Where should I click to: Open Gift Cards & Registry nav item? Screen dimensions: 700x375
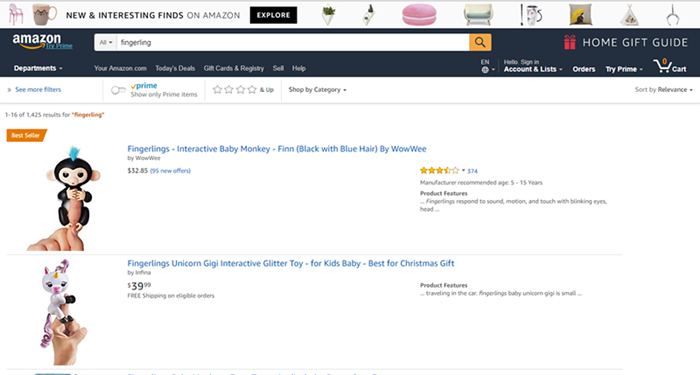tap(233, 68)
